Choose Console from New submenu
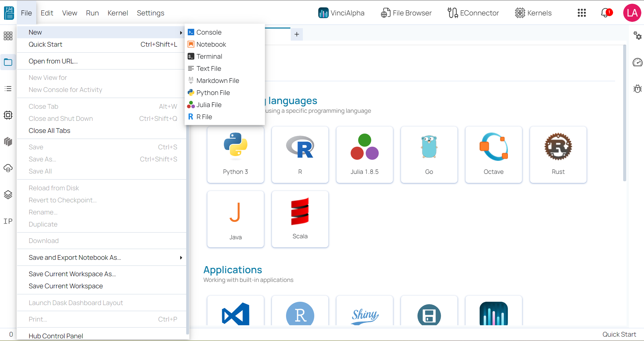The image size is (644, 341). click(225, 32)
